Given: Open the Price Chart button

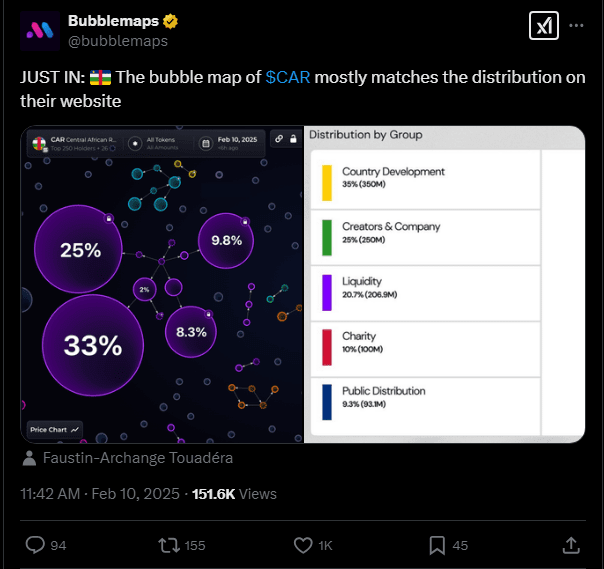Looking at the screenshot, I should tap(55, 429).
